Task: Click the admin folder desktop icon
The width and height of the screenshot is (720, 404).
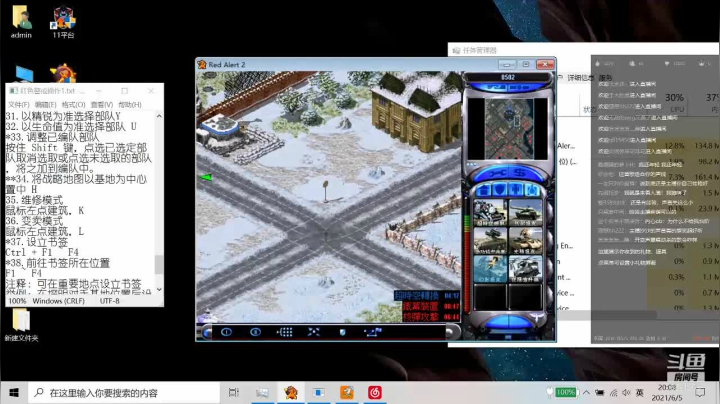Action: click(21, 22)
